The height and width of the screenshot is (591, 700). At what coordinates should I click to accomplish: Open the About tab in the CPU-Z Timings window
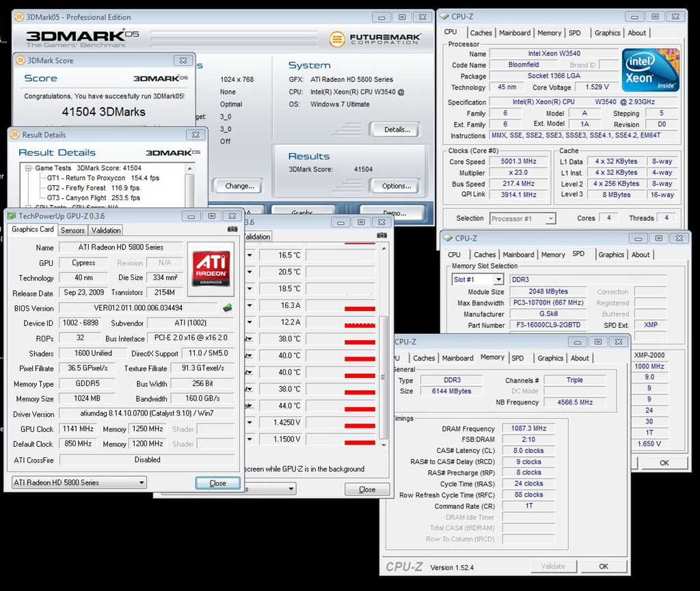click(x=580, y=358)
